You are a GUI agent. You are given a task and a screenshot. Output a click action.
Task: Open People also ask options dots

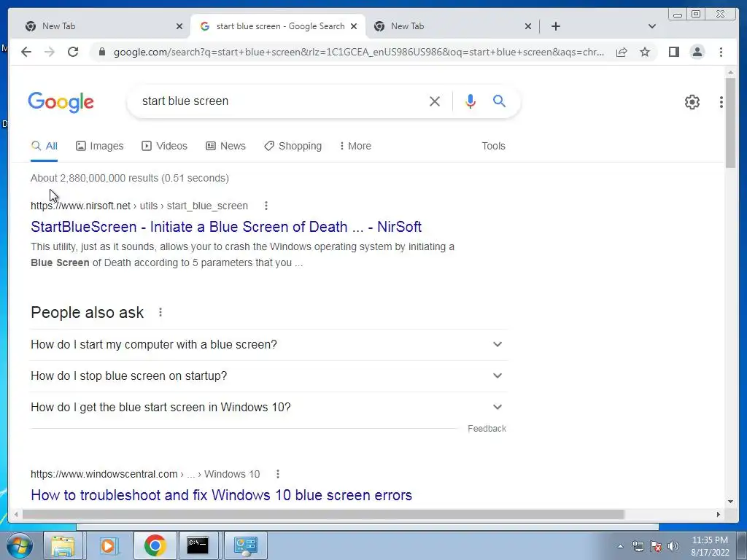click(x=160, y=312)
